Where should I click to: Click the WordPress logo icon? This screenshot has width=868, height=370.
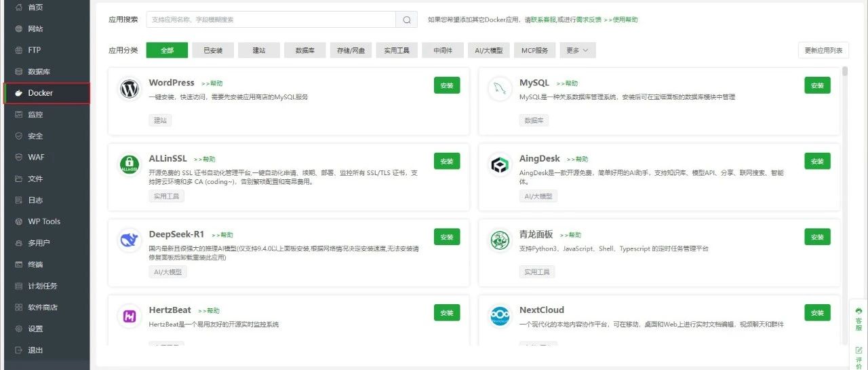[130, 89]
